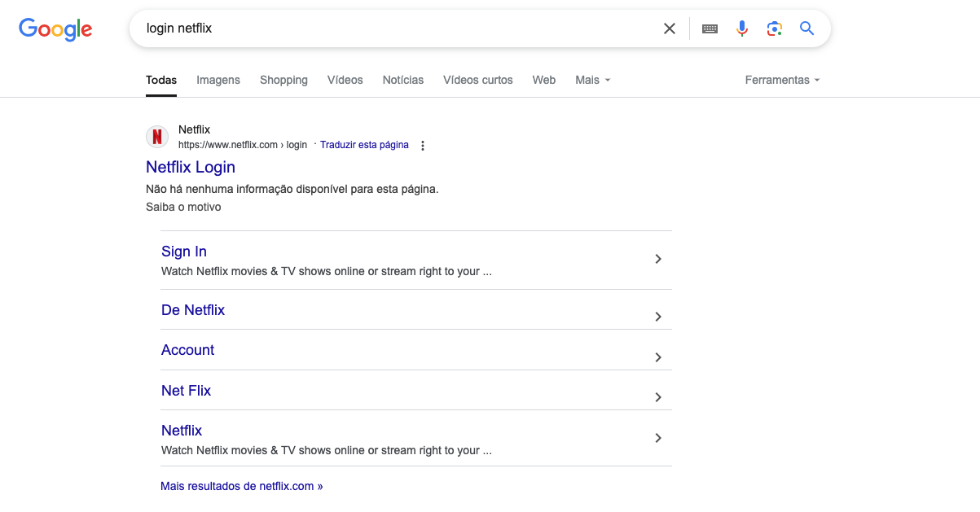Expand the Mais dropdown tab

593,80
